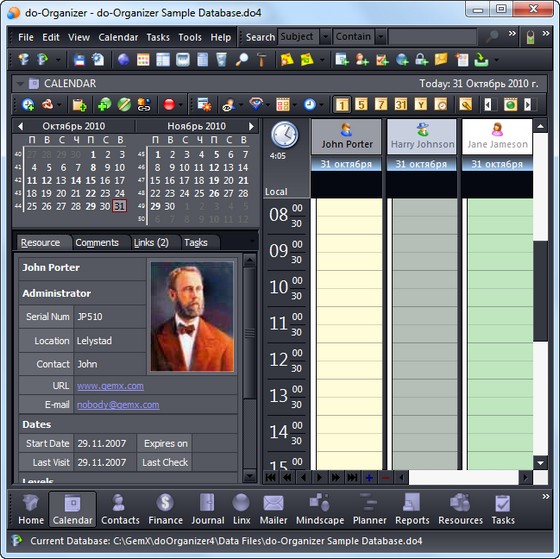The image size is (560, 559).
Task: Open the Finance module in bottom bar
Action: click(165, 509)
